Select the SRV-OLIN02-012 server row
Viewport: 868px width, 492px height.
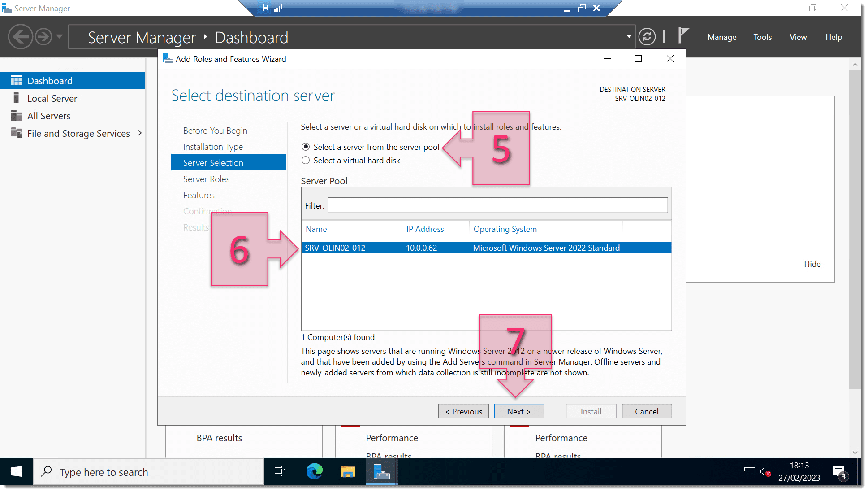point(486,248)
